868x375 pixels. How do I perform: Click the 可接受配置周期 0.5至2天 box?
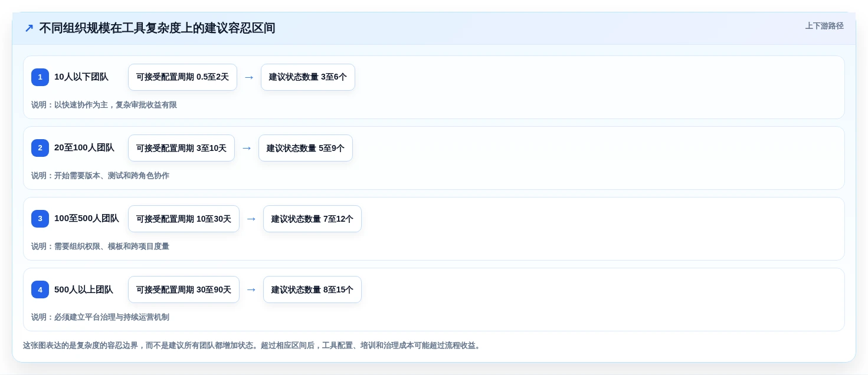click(x=182, y=77)
